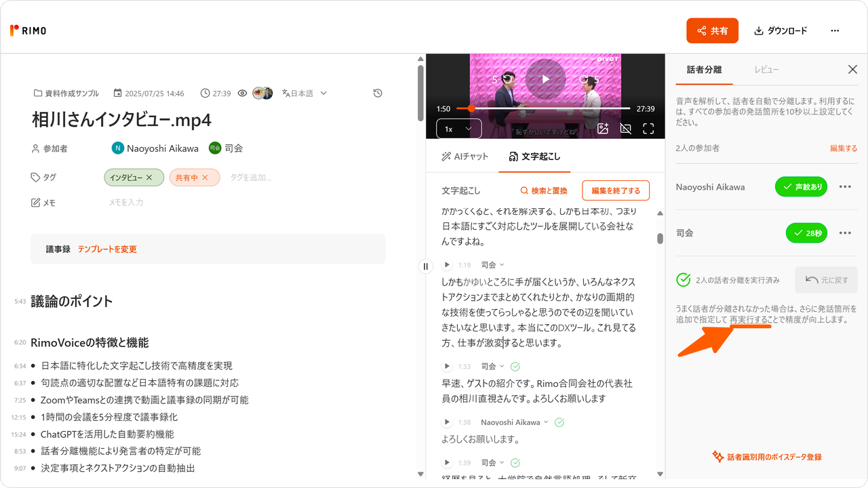Open speaker dropdown for the 1:19 segment
This screenshot has height=488, width=868.
tap(492, 265)
